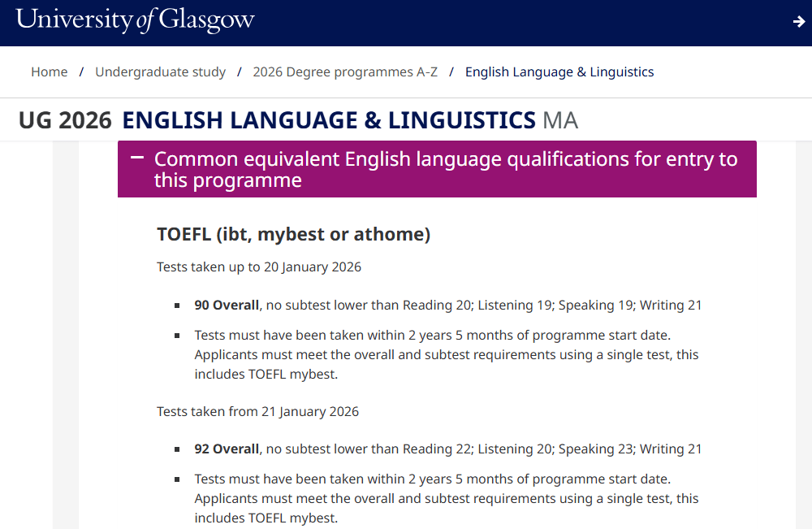Viewport: 812px width, 529px height.
Task: Navigate to 2026 Degree programmes A-Z
Action: 345,72
